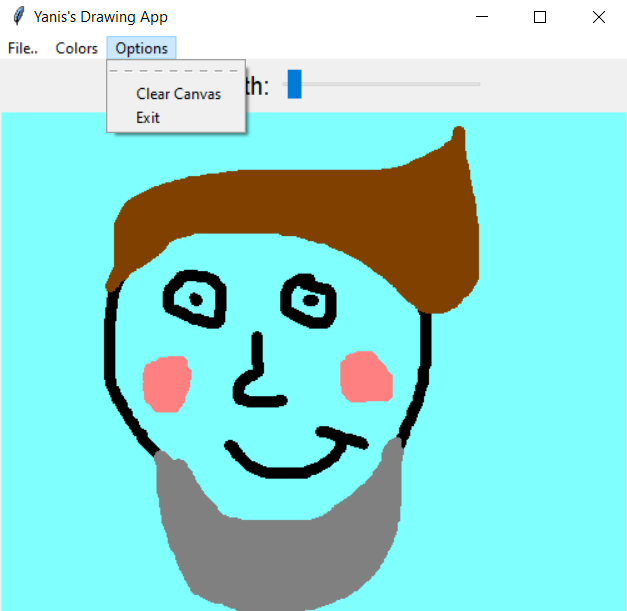The image size is (627, 611).
Task: Maximize the Yanis's Drawing App window
Action: pos(540,17)
